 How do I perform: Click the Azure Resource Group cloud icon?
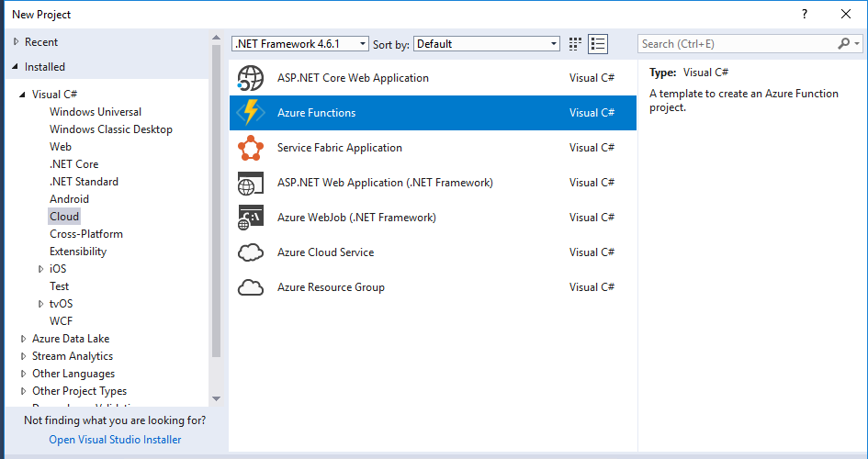click(x=250, y=287)
